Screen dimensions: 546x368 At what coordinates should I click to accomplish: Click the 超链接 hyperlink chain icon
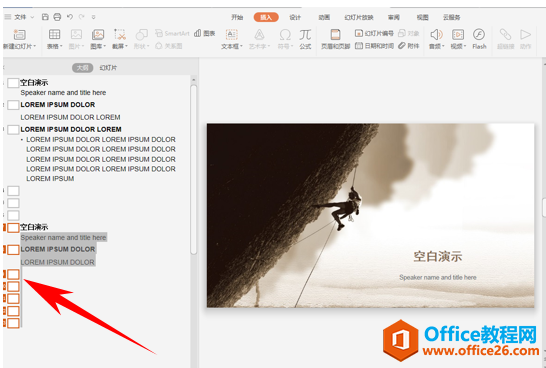pyautogui.click(x=505, y=34)
